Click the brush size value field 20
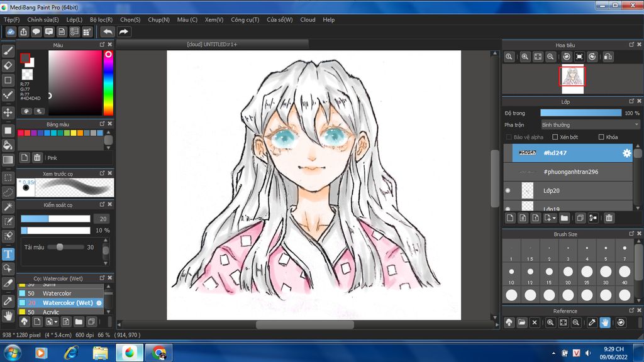Screen dimensions: 644x362 pyautogui.click(x=103, y=219)
